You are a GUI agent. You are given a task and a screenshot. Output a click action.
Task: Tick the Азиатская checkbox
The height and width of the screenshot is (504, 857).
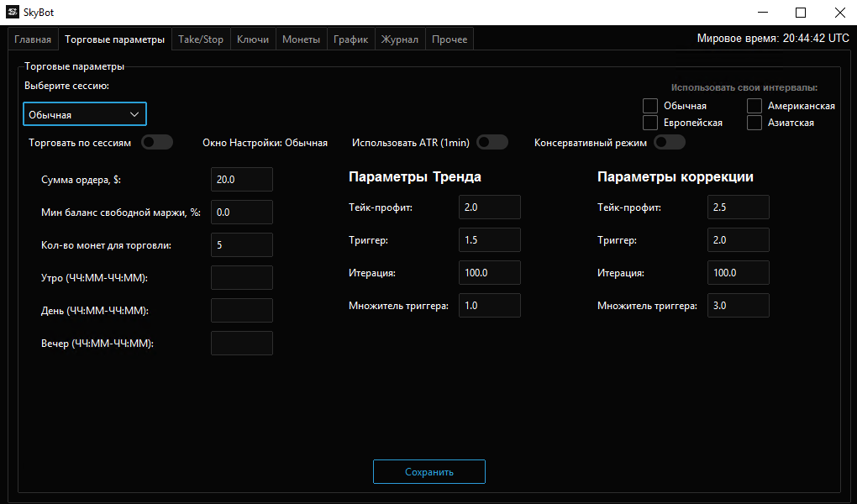click(754, 123)
